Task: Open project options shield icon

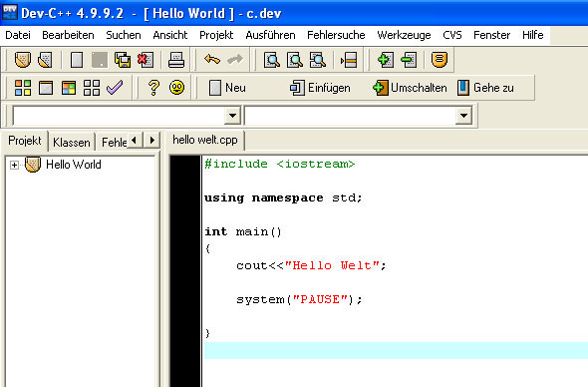Action: (x=440, y=60)
